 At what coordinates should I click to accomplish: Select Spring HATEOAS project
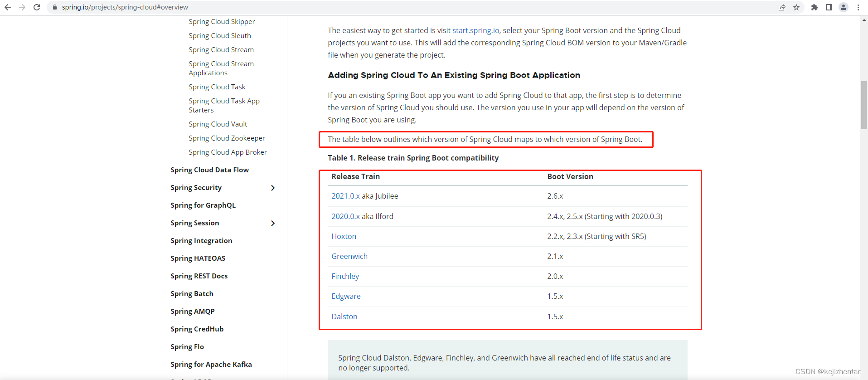[x=198, y=258]
